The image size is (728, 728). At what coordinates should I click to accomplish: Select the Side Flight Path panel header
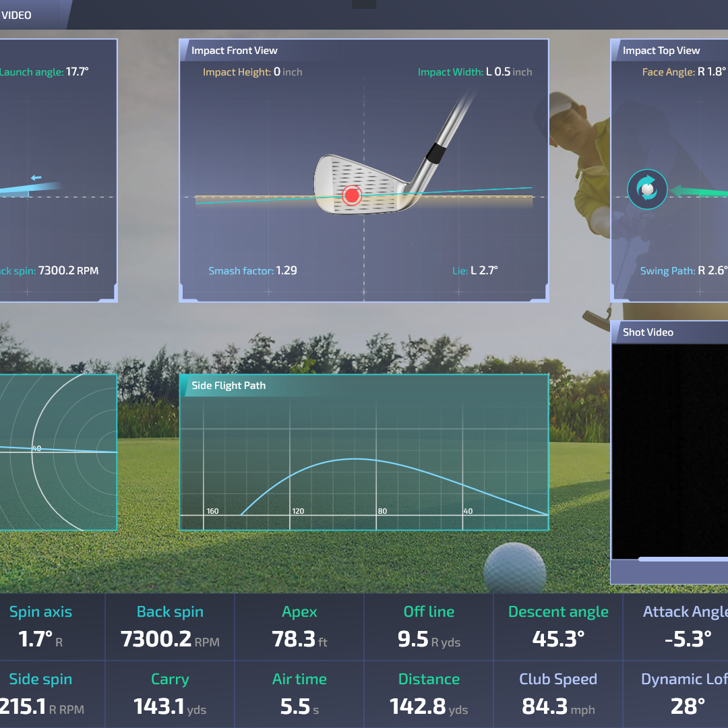pos(229,386)
